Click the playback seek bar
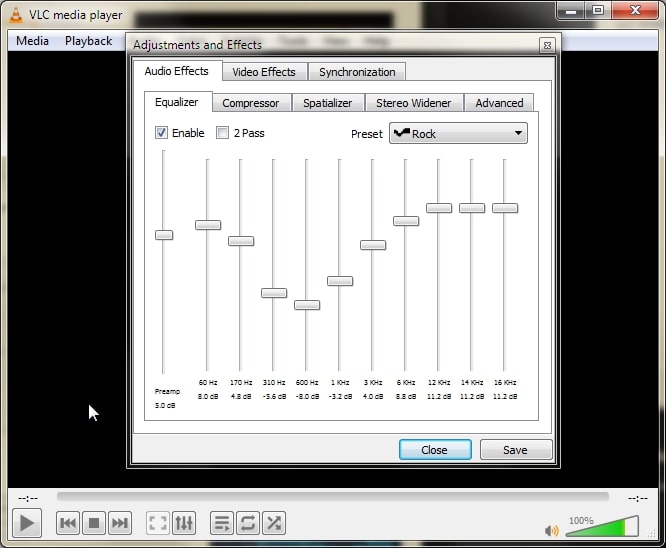666x548 pixels. pos(332,497)
